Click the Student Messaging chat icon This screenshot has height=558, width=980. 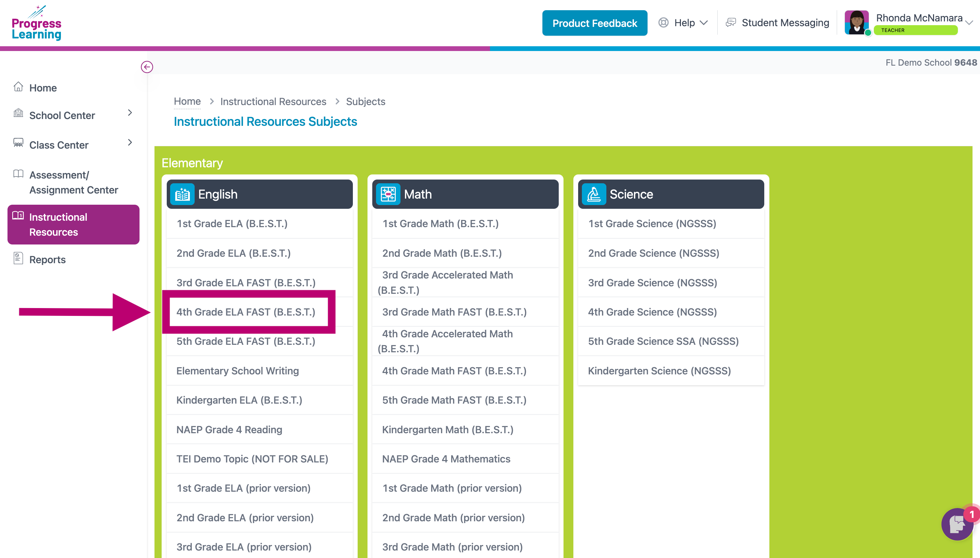coord(731,22)
